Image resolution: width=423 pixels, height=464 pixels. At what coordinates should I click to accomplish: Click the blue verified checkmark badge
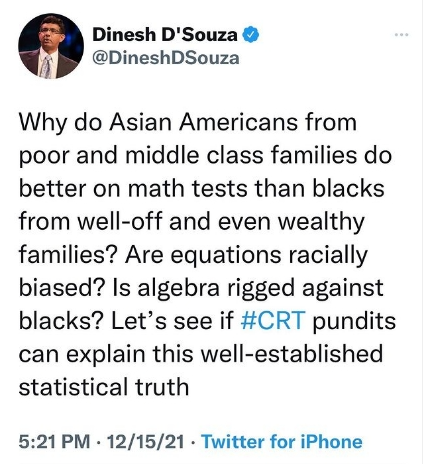250,34
